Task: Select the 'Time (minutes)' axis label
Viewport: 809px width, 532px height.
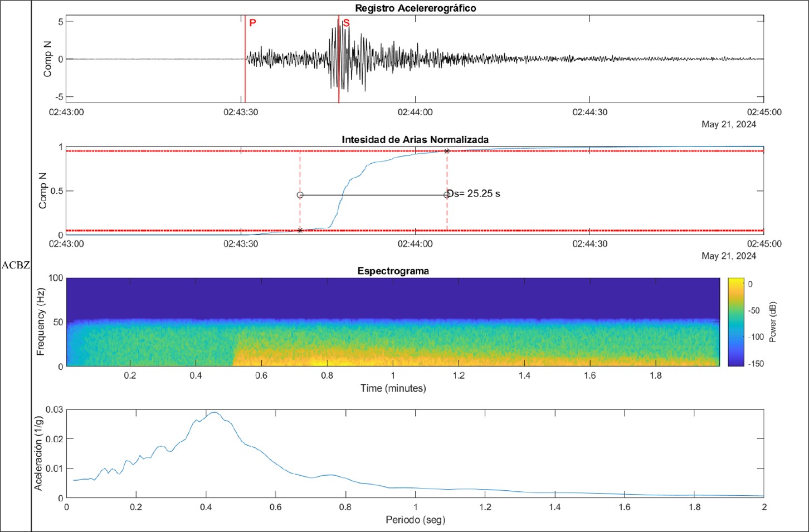Action: pyautogui.click(x=393, y=388)
